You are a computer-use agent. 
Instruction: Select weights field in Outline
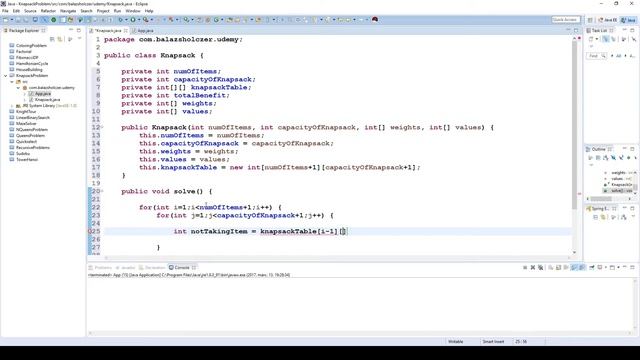618,173
